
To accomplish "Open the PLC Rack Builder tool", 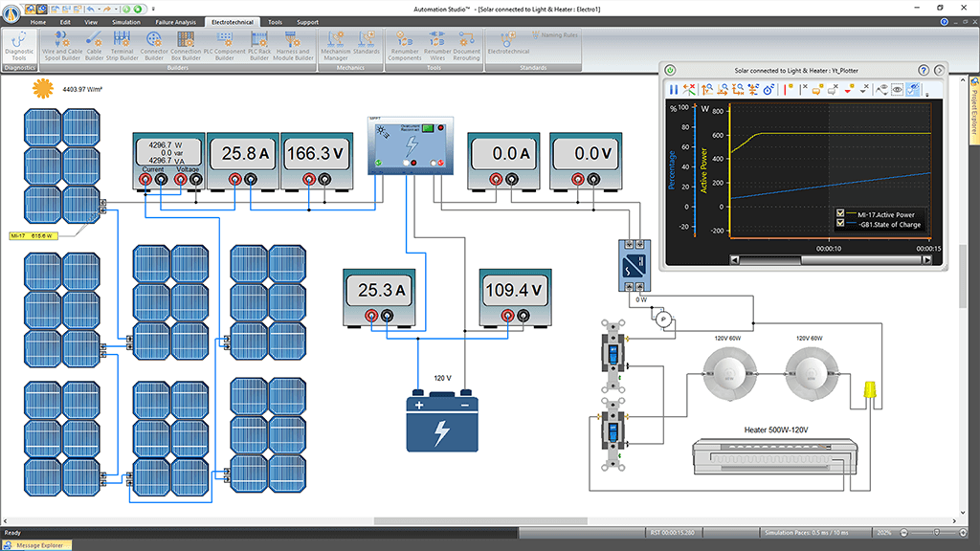I will (x=258, y=45).
